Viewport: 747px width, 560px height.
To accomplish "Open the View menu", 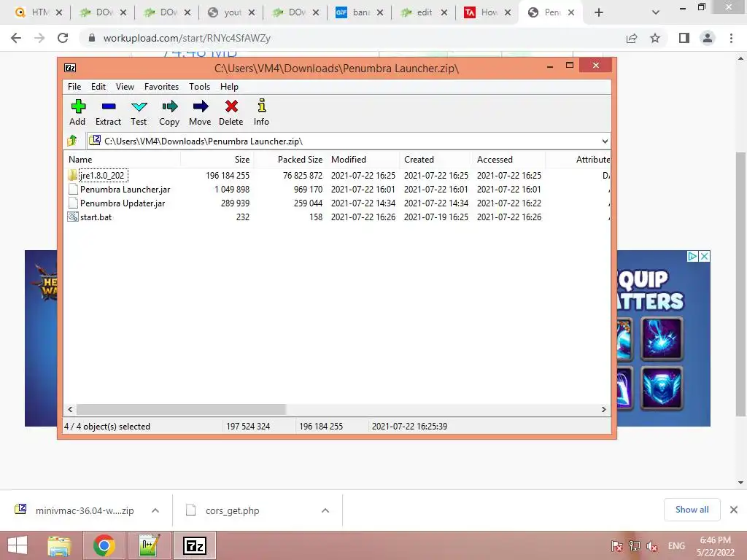I will 125,87.
